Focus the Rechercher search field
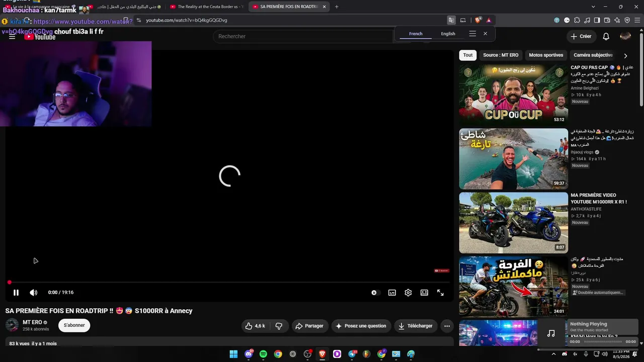The image size is (644, 362). [304, 36]
